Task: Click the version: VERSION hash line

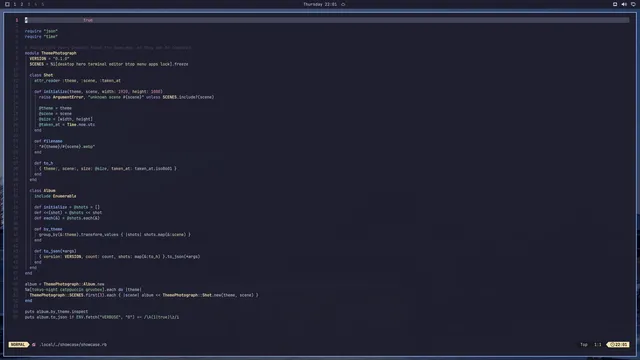Action: 120,257
